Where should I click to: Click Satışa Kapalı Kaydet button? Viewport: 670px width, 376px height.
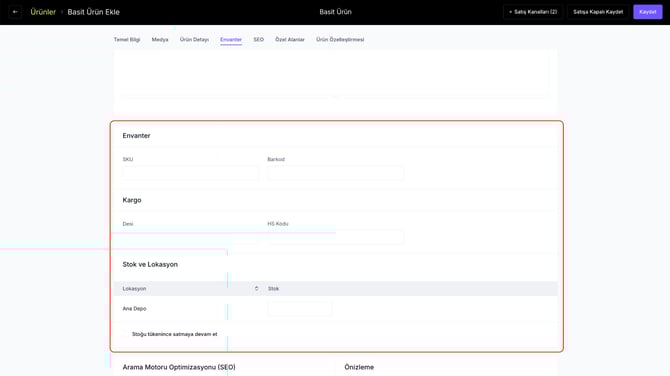coord(598,12)
